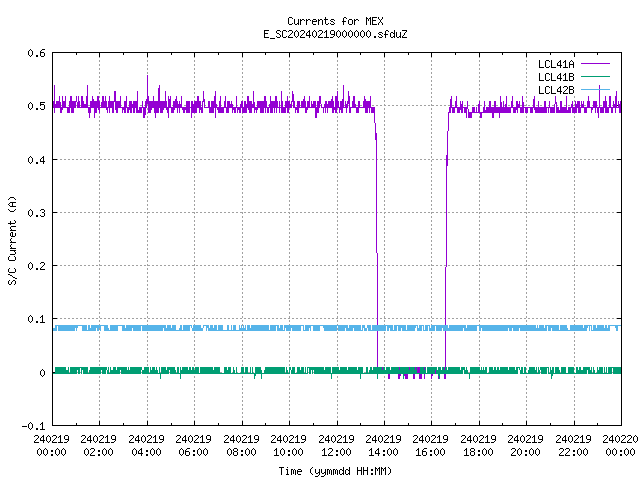Click the 240220 00:00 x-axis tick label
Viewport: 640px width, 480px height.
620,445
